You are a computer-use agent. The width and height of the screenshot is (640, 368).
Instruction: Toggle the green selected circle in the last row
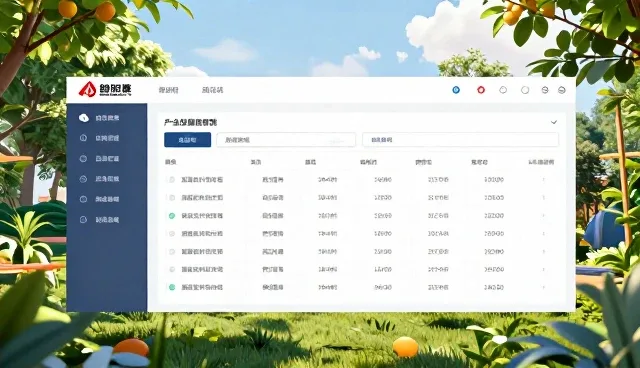point(172,287)
